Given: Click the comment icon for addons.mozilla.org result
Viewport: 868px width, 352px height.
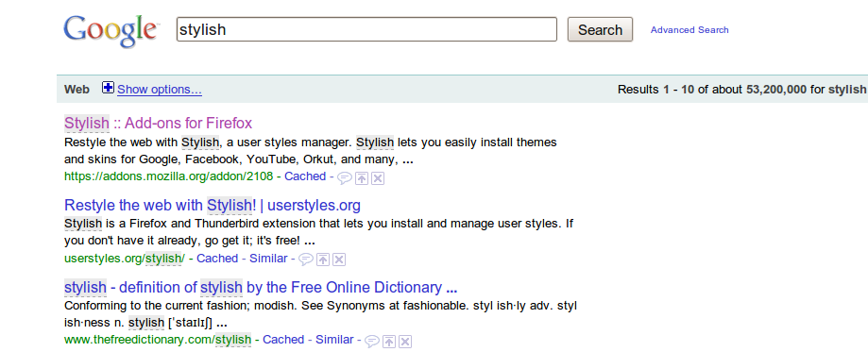Looking at the screenshot, I should pyautogui.click(x=345, y=177).
